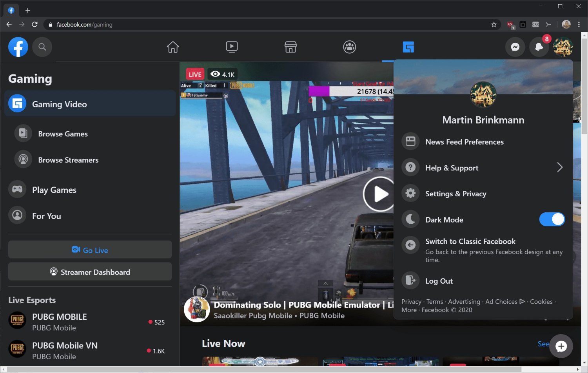Click the Go Live button
This screenshot has height=373, width=588.
[90, 250]
